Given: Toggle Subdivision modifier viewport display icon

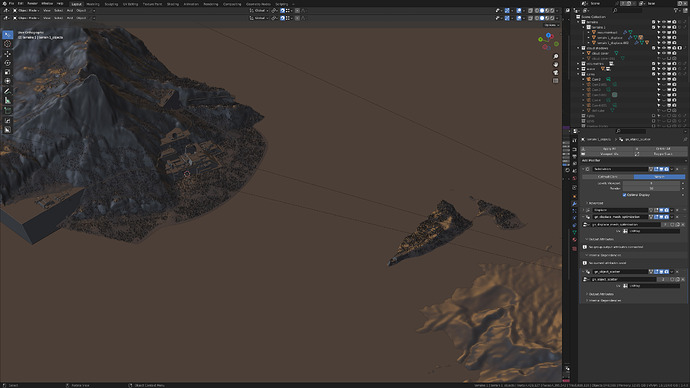Looking at the screenshot, I should [661, 169].
